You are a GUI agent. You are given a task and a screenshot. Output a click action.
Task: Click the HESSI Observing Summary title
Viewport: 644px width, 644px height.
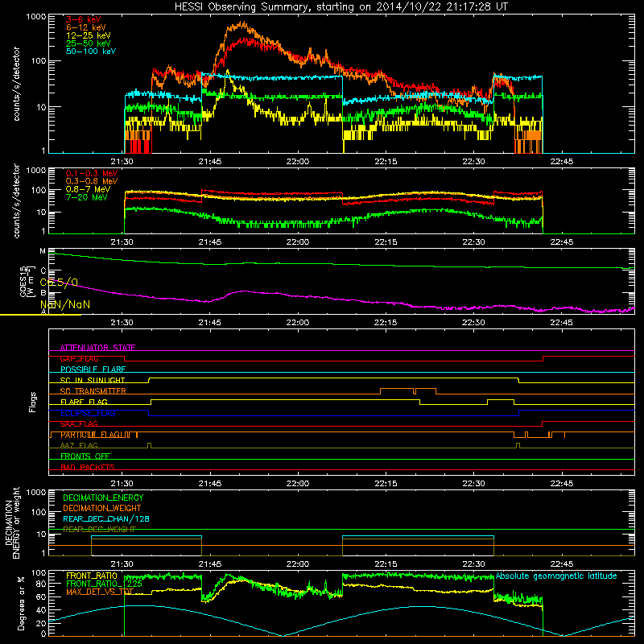click(341, 6)
